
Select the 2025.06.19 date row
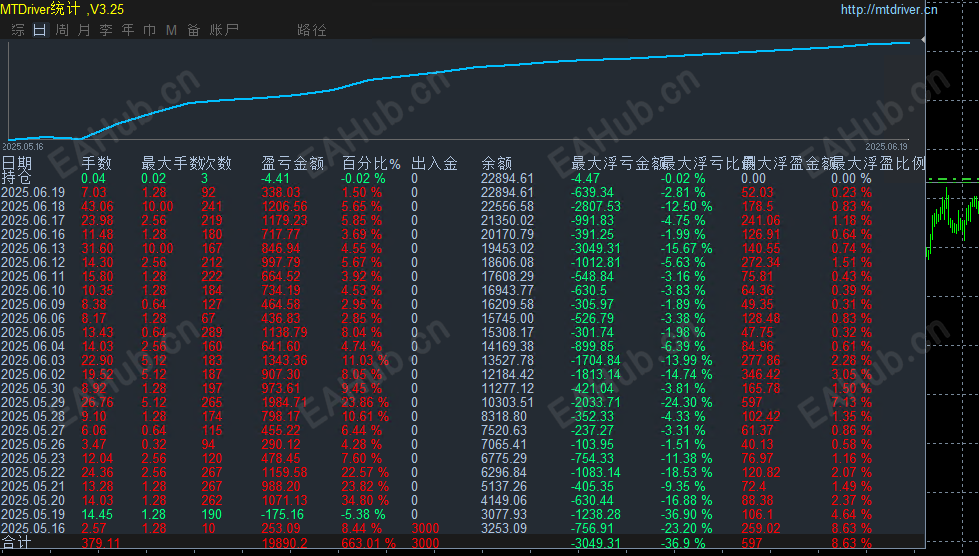[33, 192]
